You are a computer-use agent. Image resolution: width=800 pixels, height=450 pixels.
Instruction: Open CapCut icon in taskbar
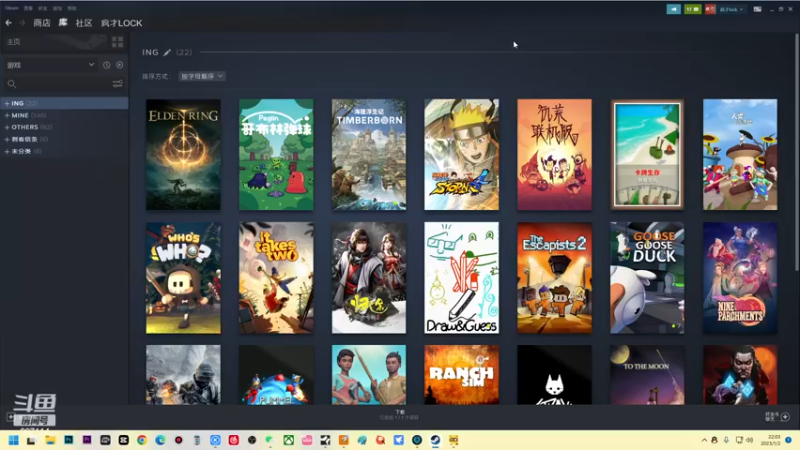(x=123, y=440)
